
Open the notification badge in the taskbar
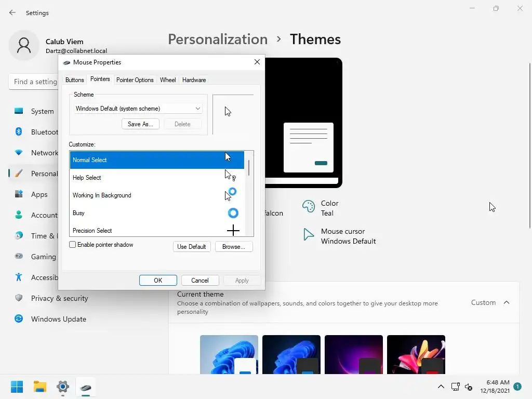[517, 387]
